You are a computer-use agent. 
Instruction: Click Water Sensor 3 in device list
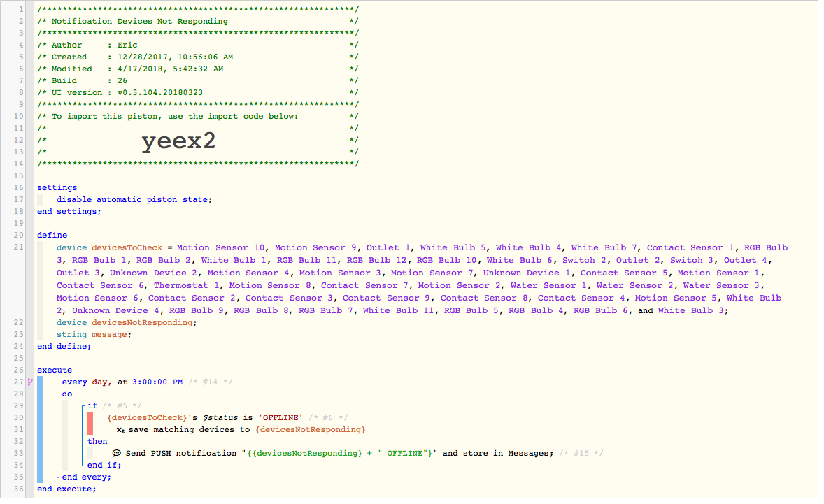(721, 286)
